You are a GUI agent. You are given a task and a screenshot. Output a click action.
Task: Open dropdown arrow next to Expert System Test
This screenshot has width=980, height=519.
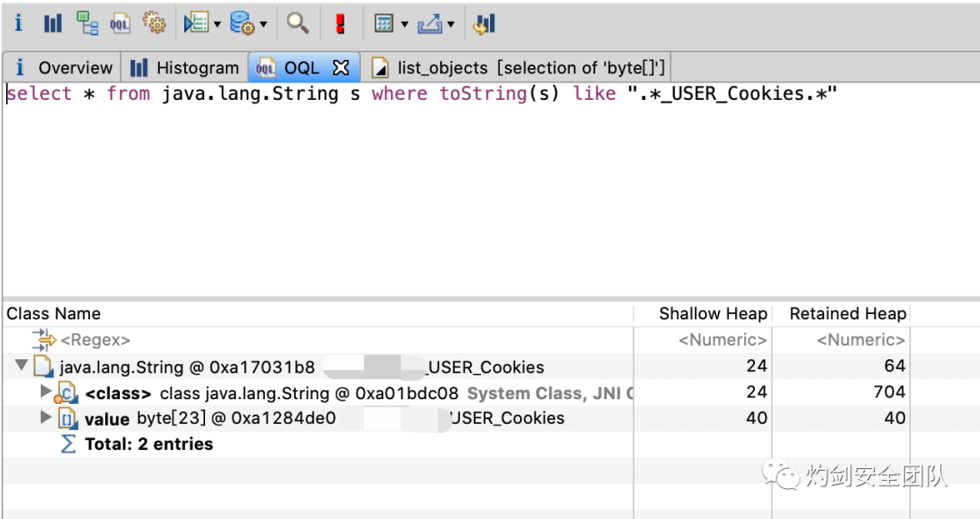[218, 24]
